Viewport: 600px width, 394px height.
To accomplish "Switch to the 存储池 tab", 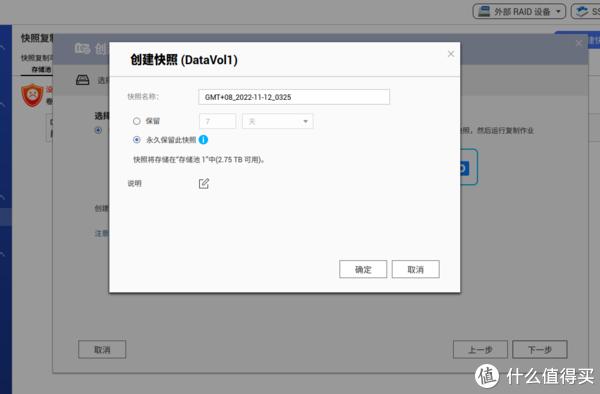I will click(41, 69).
